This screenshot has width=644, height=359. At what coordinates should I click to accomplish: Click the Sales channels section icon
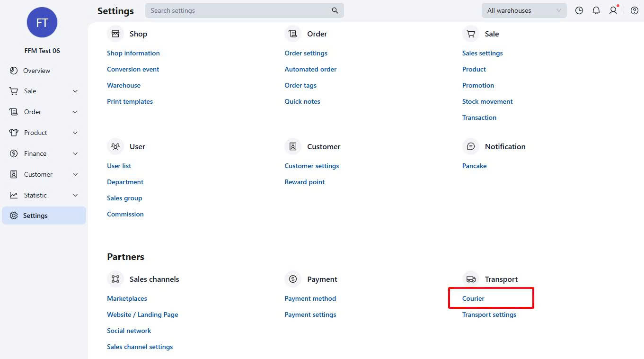click(115, 279)
